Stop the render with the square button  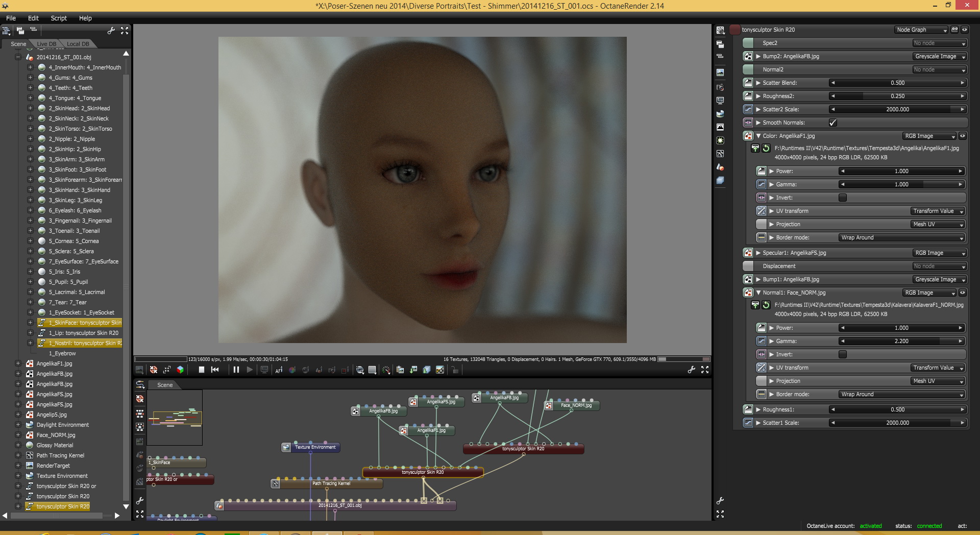point(202,370)
